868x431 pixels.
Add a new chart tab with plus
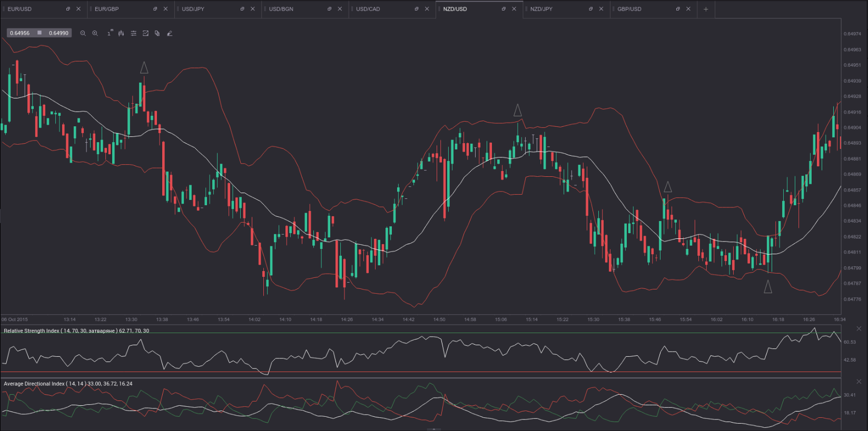tap(706, 9)
